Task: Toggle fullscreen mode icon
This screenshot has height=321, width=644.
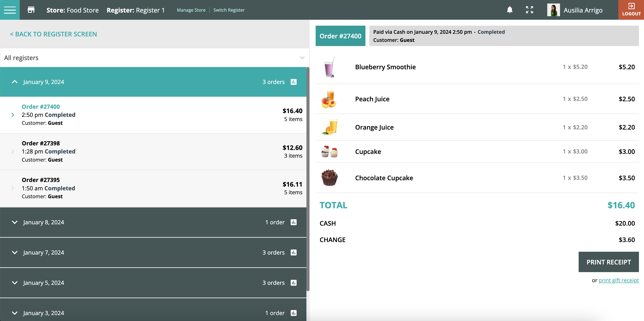Action: pos(529,10)
